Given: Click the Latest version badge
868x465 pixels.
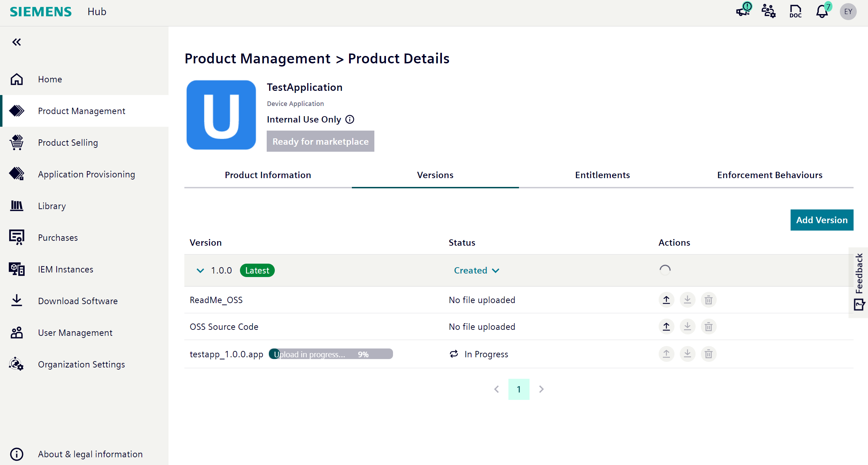Looking at the screenshot, I should (257, 270).
